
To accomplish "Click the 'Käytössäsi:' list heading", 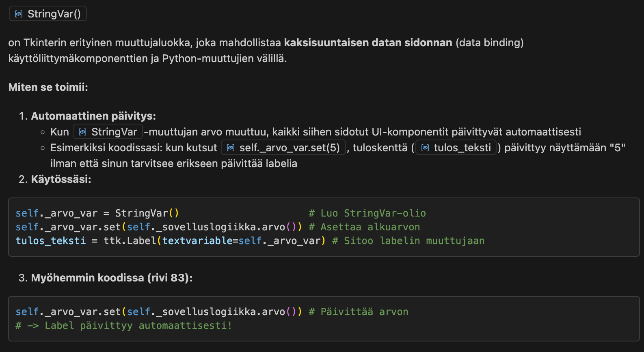I will (61, 179).
